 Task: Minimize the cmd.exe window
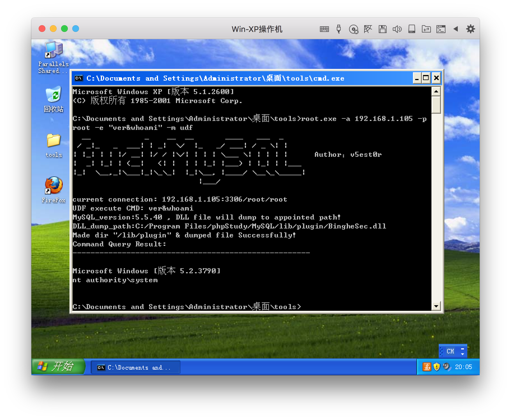[417, 78]
